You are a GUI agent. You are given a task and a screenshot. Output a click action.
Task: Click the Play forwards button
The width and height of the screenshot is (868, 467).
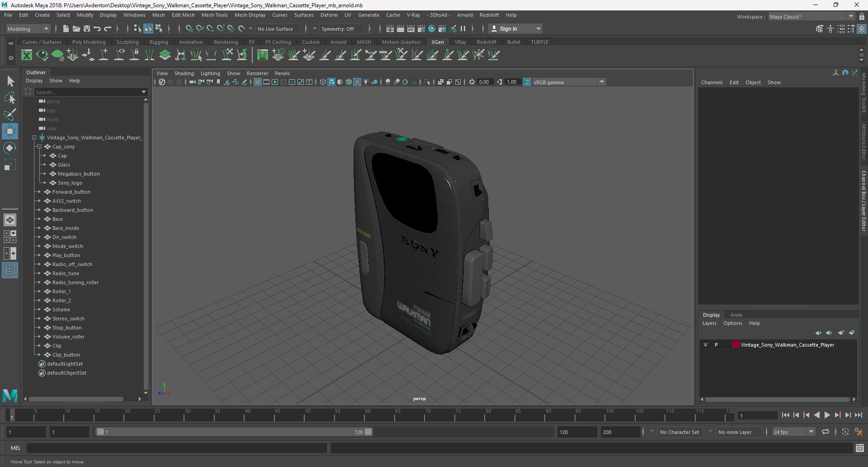(827, 415)
